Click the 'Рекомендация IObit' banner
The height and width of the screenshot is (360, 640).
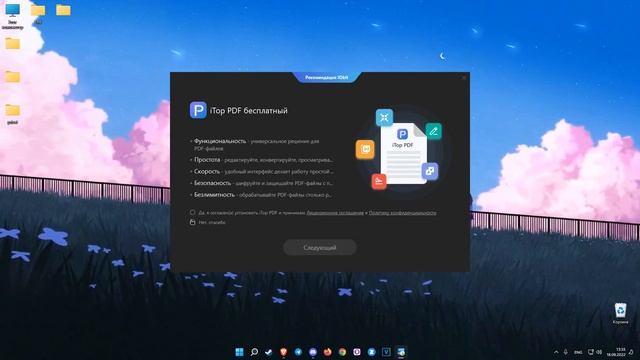tap(327, 77)
